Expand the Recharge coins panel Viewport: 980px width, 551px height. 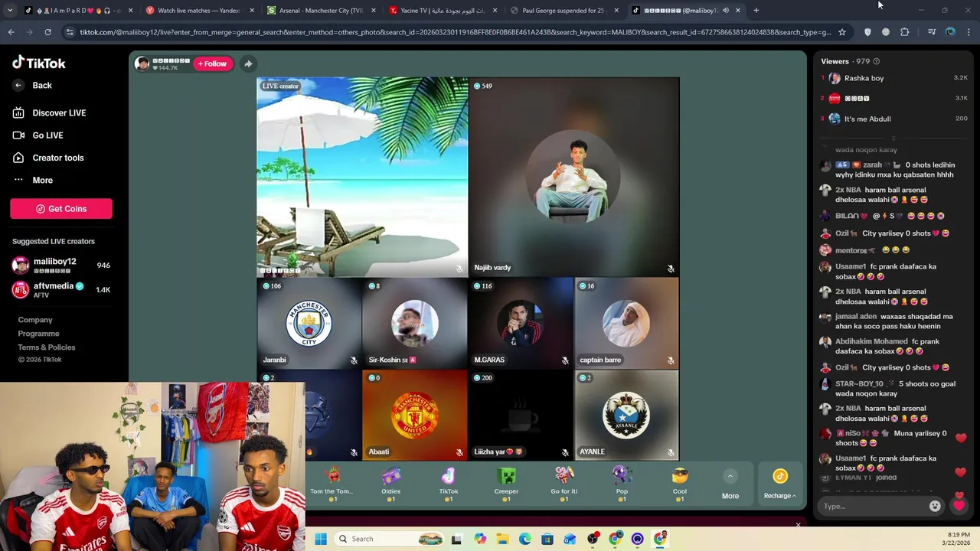tap(779, 484)
